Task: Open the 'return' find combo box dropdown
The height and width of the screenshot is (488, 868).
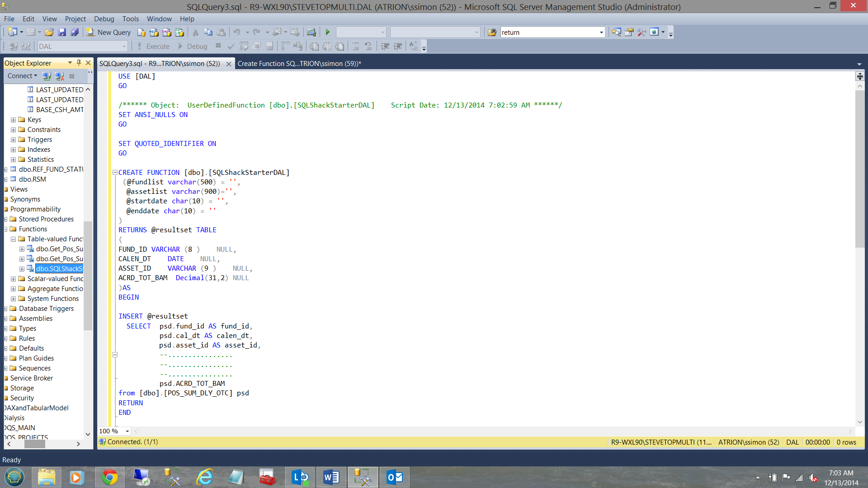Action: point(601,32)
